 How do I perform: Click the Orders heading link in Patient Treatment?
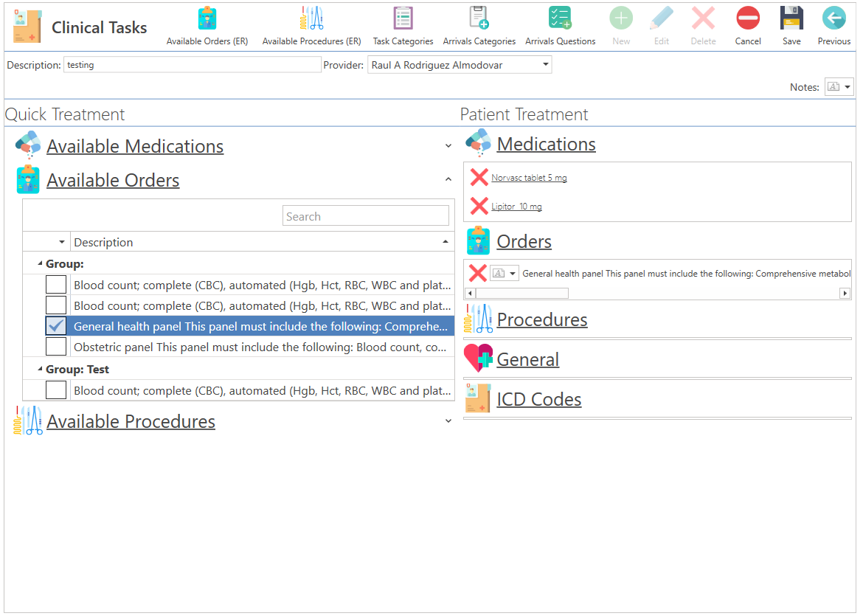[524, 241]
